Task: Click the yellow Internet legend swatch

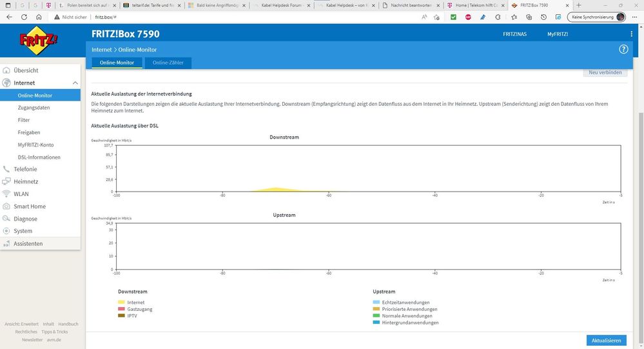Action: [x=121, y=302]
